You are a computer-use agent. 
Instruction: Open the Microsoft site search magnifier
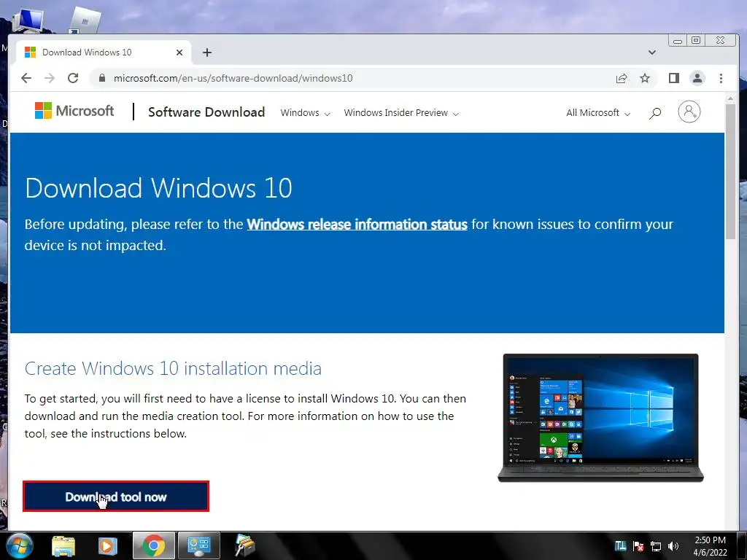[x=655, y=113]
